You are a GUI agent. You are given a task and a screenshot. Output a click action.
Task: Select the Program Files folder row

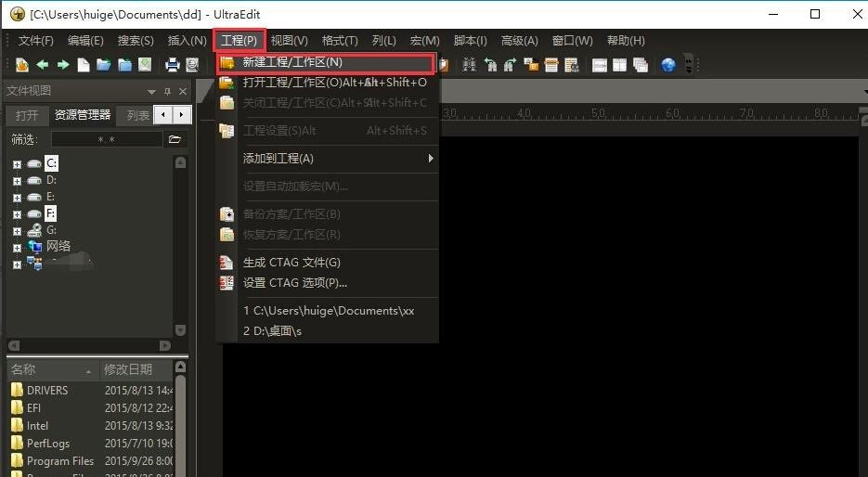coord(91,461)
